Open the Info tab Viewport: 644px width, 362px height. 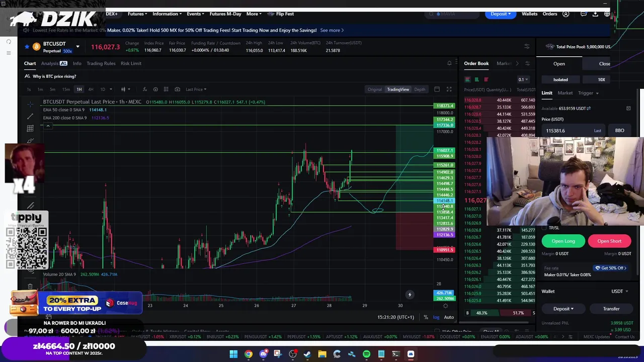tap(77, 63)
